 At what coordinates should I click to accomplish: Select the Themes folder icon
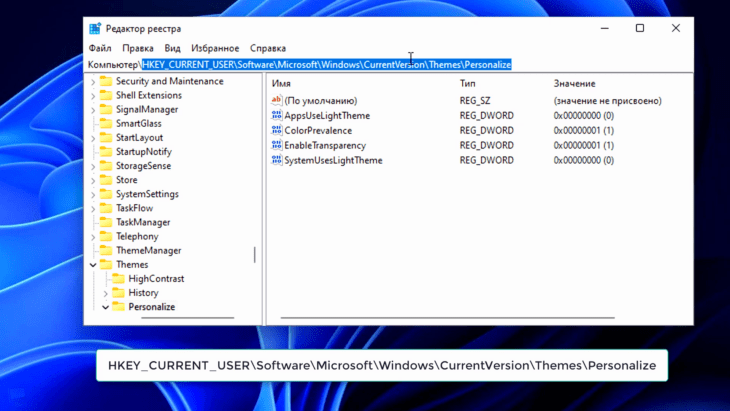click(106, 264)
